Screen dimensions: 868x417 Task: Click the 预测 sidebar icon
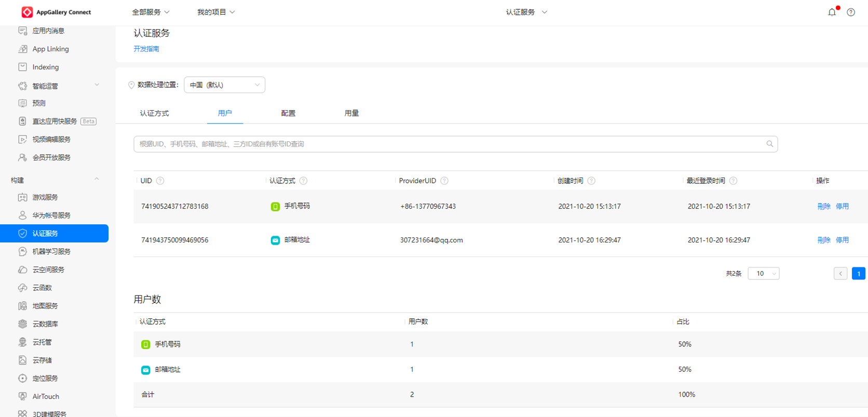[22, 103]
